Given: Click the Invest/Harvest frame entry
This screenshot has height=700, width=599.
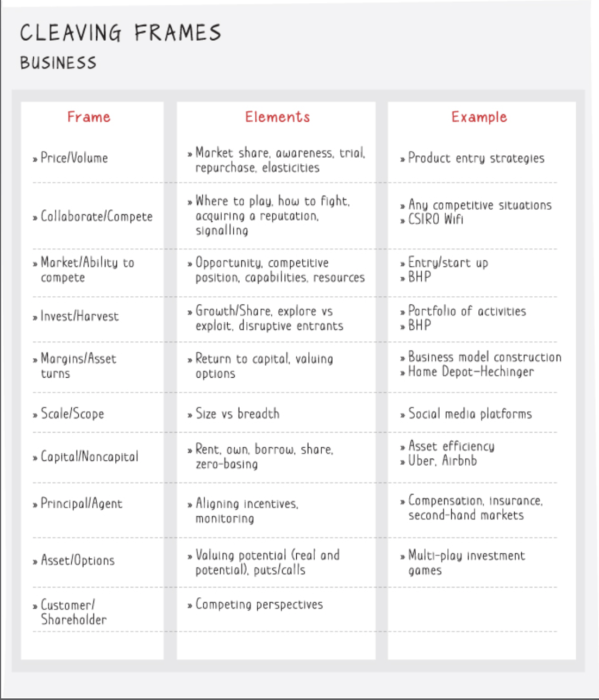Looking at the screenshot, I should (79, 316).
